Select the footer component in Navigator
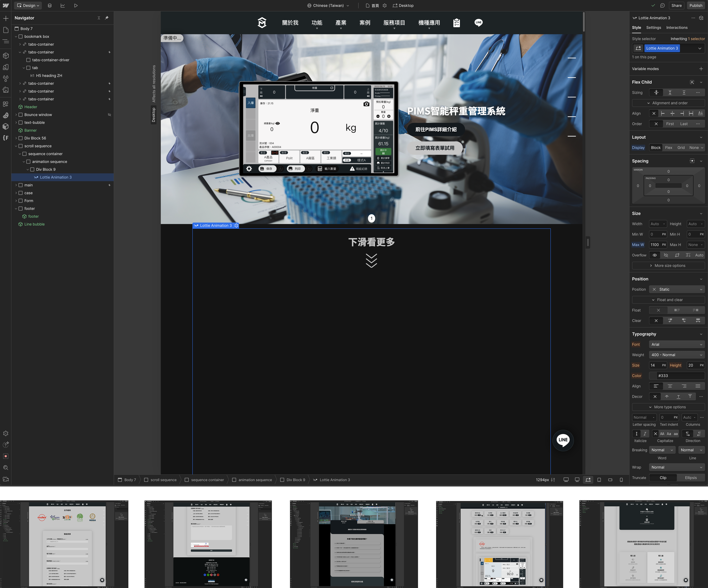708x588 pixels. (x=33, y=217)
